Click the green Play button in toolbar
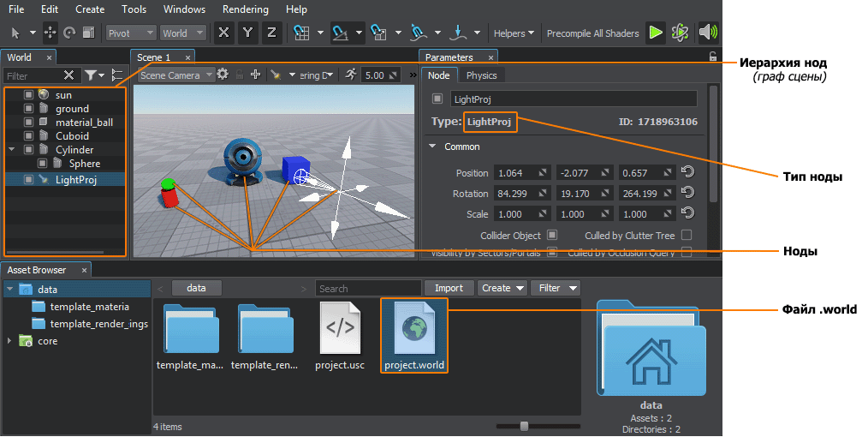 point(655,33)
